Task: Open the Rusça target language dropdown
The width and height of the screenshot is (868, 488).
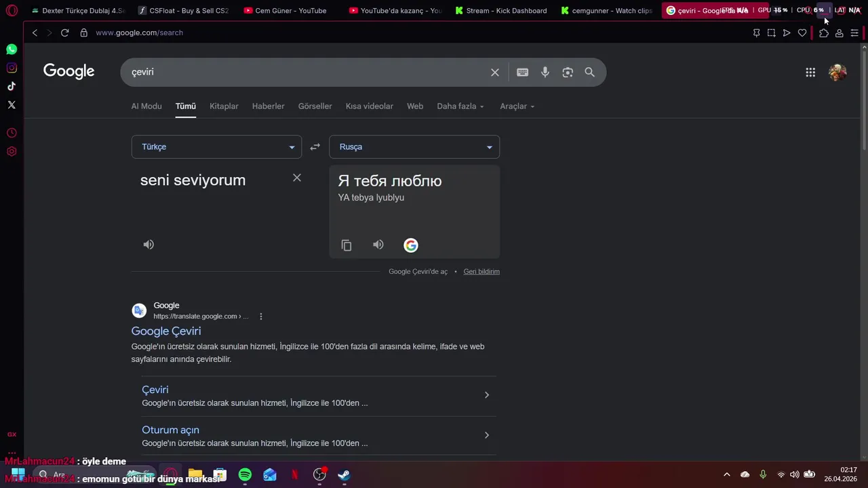Action: point(414,147)
